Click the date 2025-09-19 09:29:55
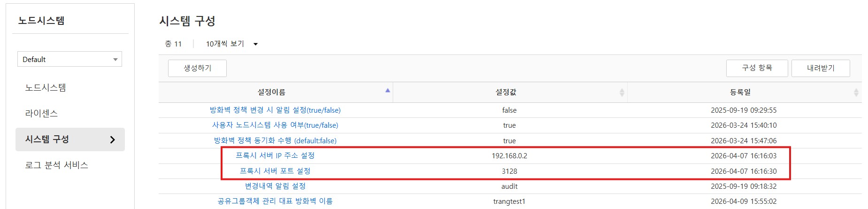This screenshot has height=209, width=868. click(x=744, y=110)
